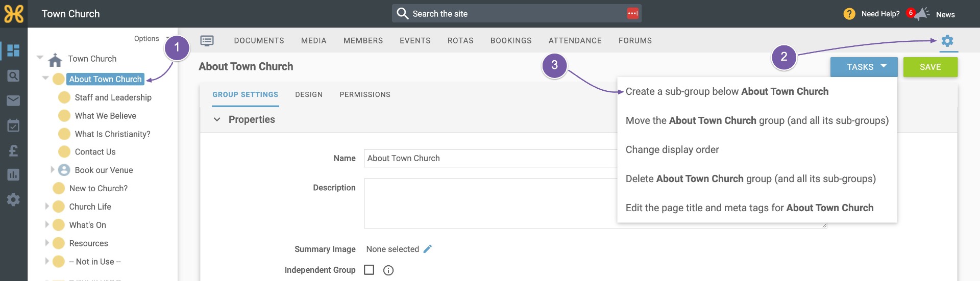Open the Need Help? link
The height and width of the screenshot is (281, 980).
(x=880, y=14)
